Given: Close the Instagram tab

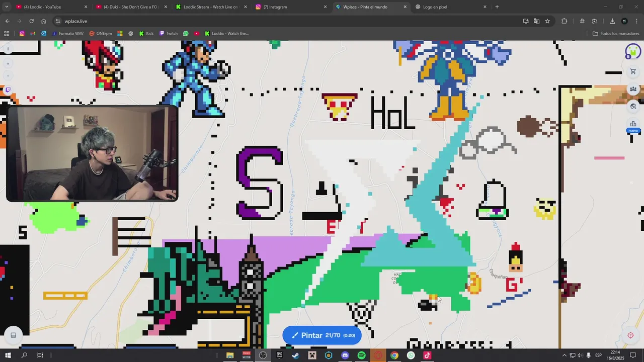Looking at the screenshot, I should click(x=325, y=7).
